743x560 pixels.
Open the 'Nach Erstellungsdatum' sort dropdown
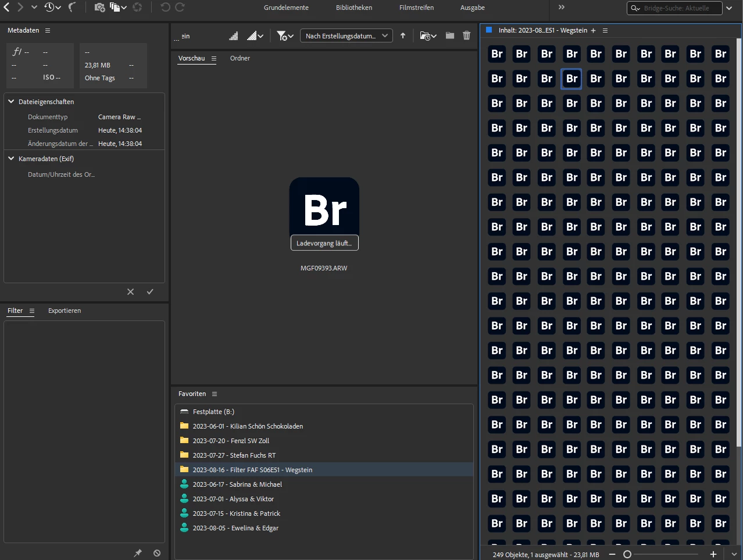[347, 36]
